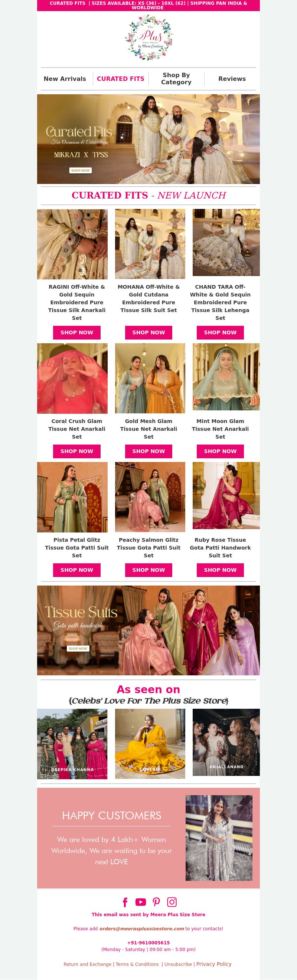The image size is (297, 980).
Task: Shop the RAGINI Anarkali Set
Action: pos(76,332)
